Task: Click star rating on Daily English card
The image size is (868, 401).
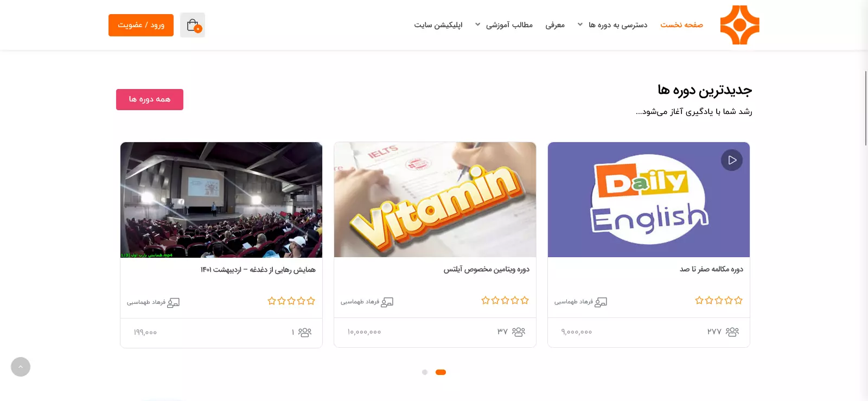Action: click(x=719, y=300)
